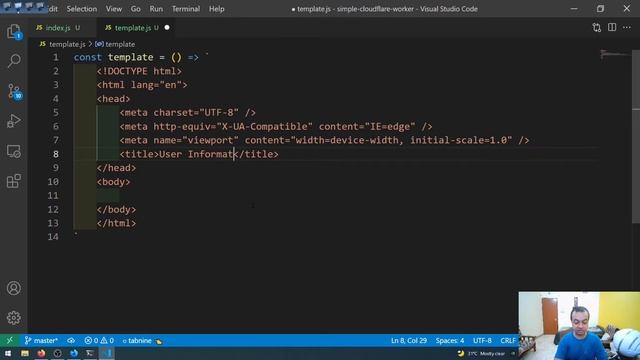Click the '<html lang="en">' text on line 3
The width and height of the screenshot is (640, 360).
coord(142,85)
